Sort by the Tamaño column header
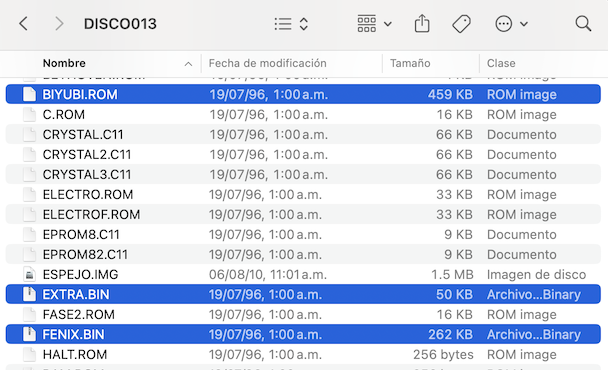 [x=410, y=63]
